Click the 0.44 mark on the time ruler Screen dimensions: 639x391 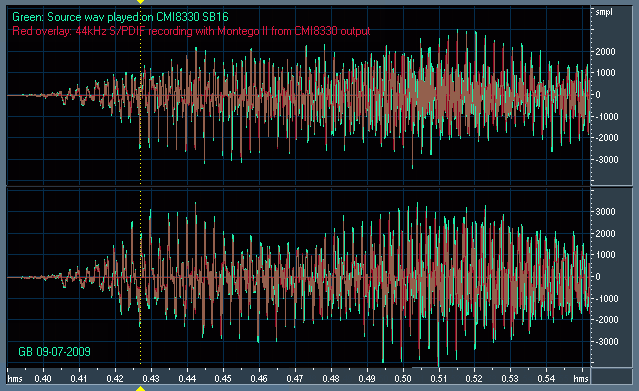tap(187, 379)
